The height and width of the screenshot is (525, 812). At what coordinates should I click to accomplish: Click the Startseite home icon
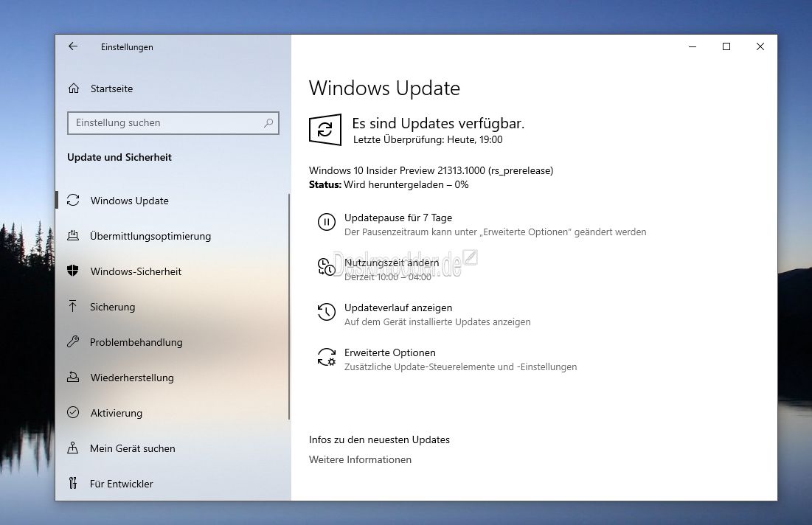point(74,88)
